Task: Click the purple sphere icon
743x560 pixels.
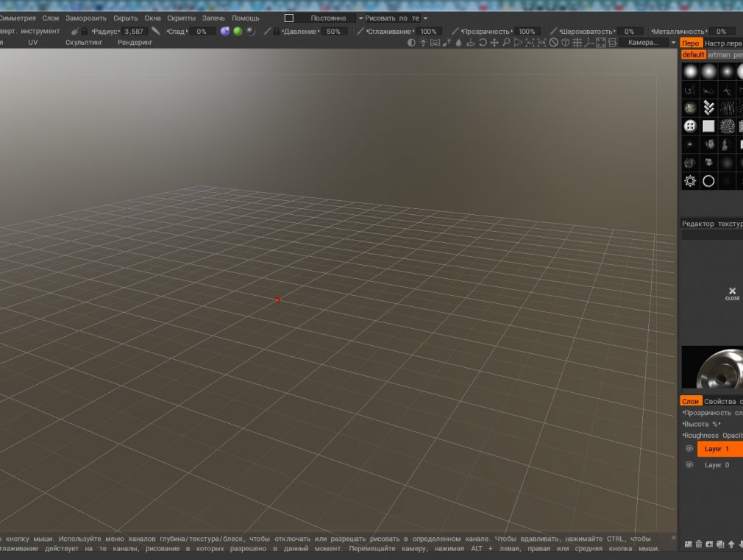Action: click(x=224, y=32)
